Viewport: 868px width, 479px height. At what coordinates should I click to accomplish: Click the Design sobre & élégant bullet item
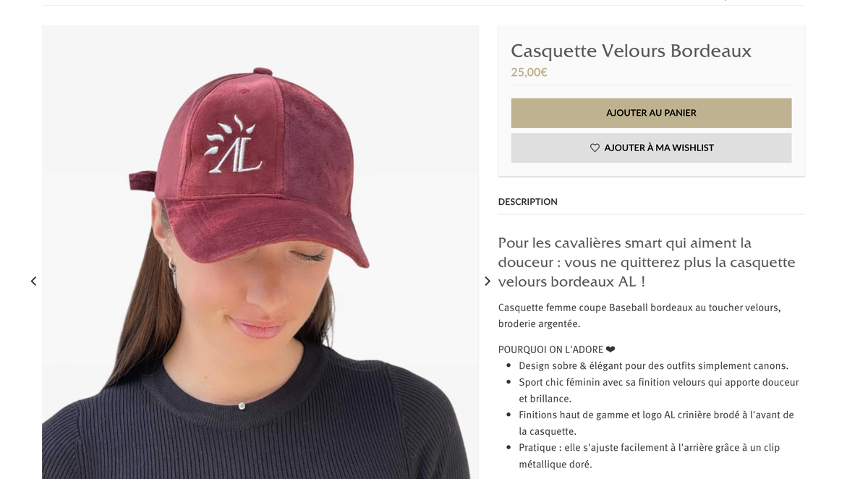pyautogui.click(x=653, y=365)
